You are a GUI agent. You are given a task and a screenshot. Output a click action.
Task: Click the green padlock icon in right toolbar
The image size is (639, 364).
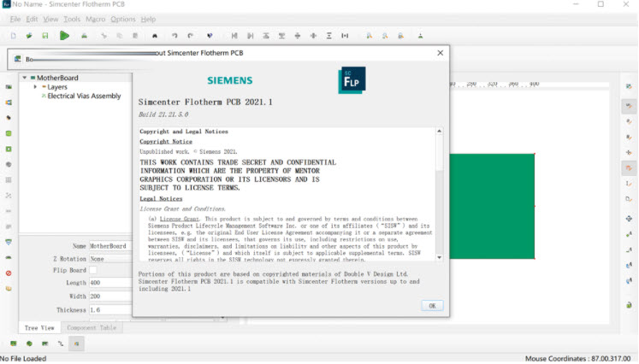(x=629, y=305)
